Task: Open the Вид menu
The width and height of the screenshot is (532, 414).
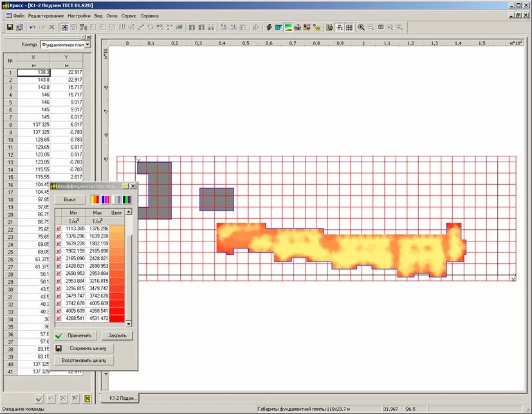Action: 98,15
